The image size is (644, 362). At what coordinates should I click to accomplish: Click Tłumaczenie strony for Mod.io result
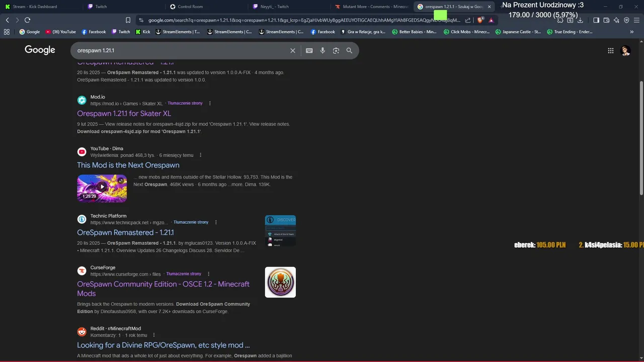pyautogui.click(x=185, y=103)
